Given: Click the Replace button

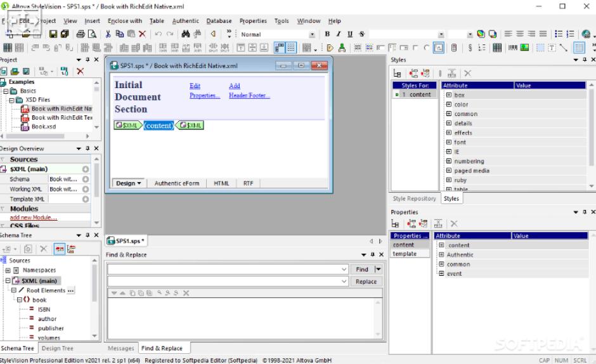Looking at the screenshot, I should tap(366, 282).
